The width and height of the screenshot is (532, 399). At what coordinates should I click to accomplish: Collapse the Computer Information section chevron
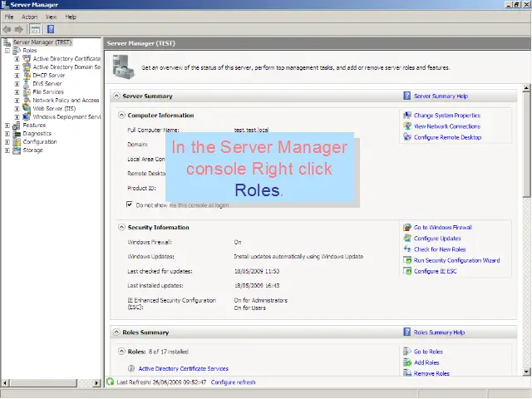(121, 115)
